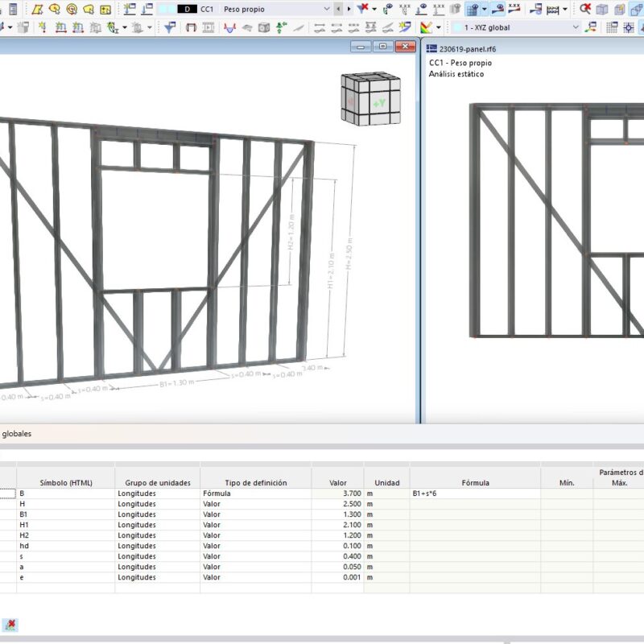Click the lasso selection tool icon

(x=54, y=9)
